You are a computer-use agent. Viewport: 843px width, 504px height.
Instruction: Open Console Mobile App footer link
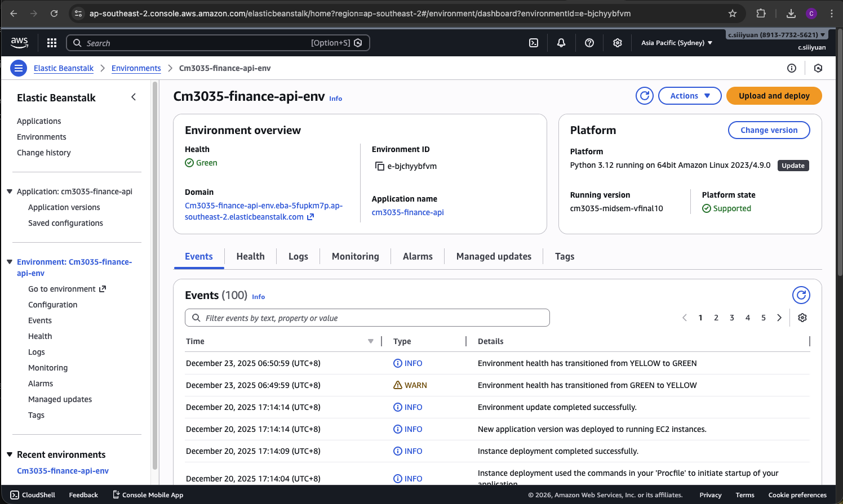[148, 495]
